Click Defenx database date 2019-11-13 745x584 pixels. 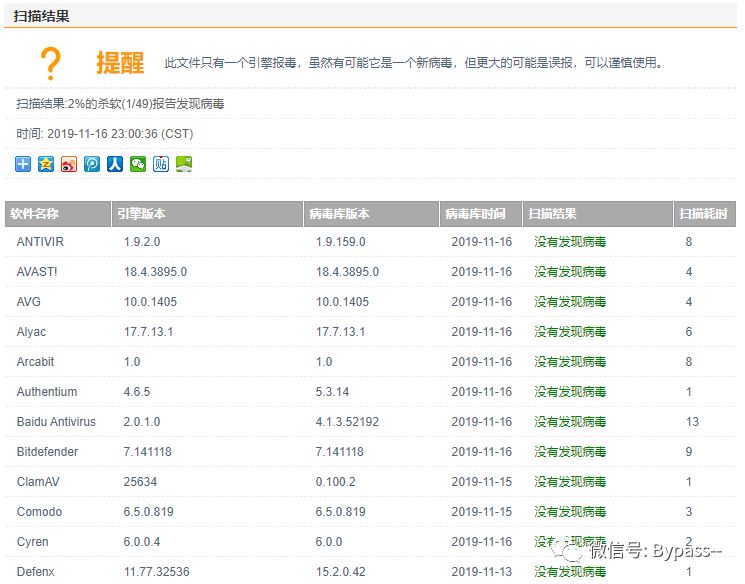(481, 572)
